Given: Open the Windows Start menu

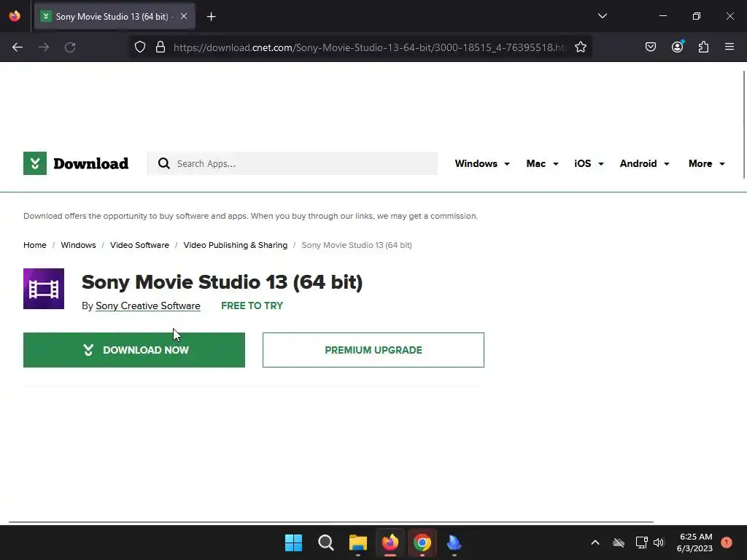Looking at the screenshot, I should pyautogui.click(x=293, y=542).
